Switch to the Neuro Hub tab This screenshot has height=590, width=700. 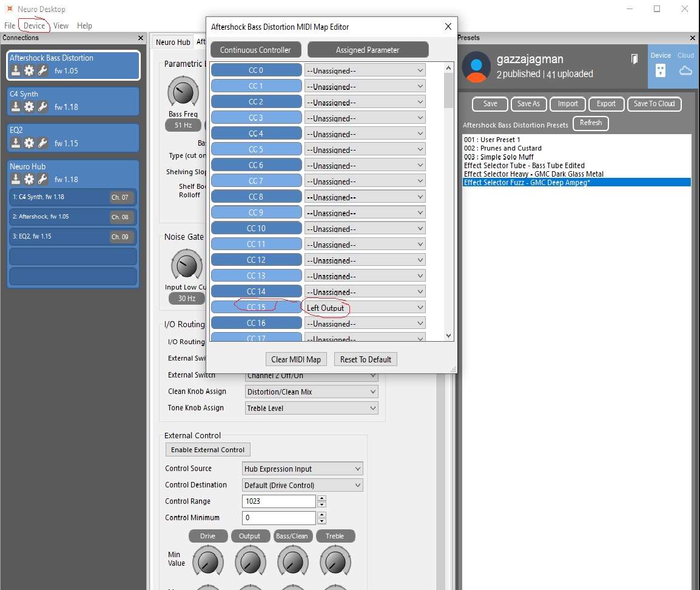173,42
